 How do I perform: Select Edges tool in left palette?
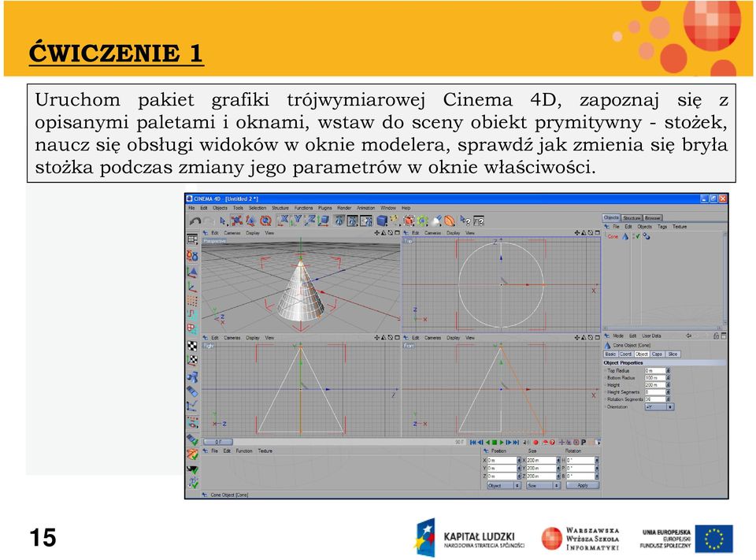pyautogui.click(x=192, y=315)
